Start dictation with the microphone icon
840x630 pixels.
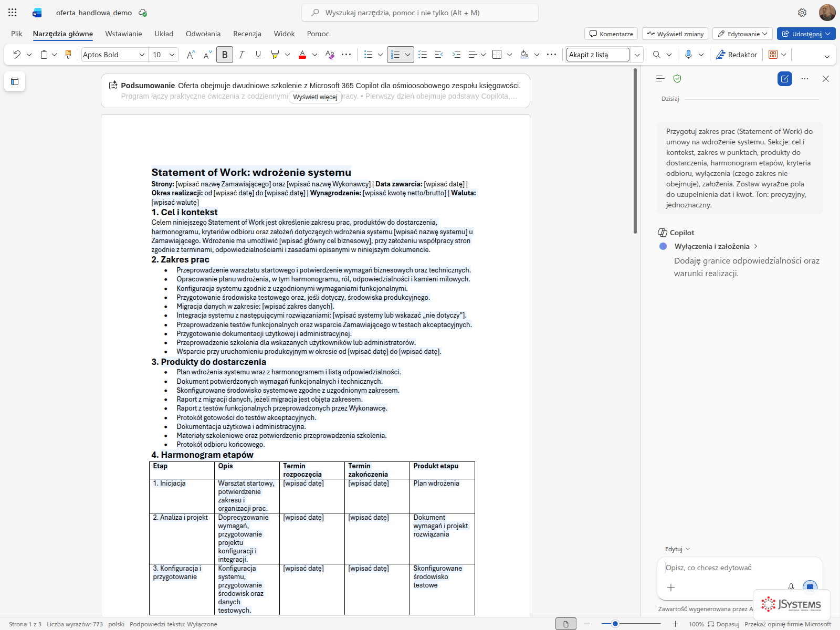point(688,55)
